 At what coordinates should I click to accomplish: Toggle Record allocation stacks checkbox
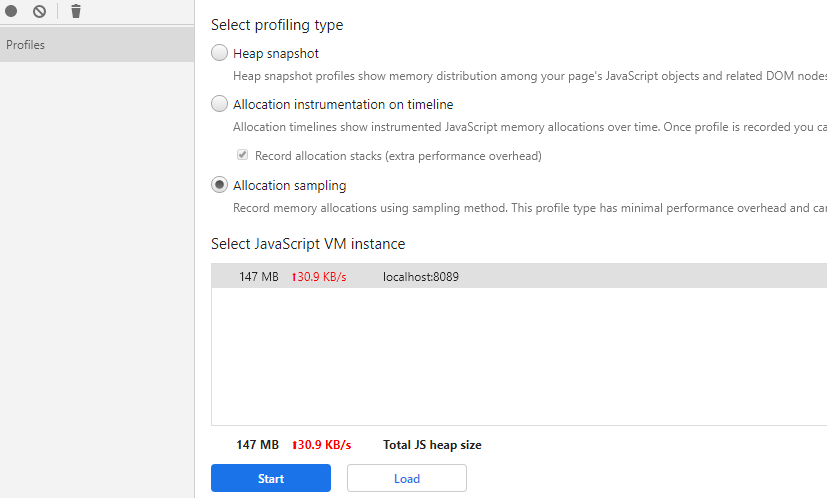(242, 156)
